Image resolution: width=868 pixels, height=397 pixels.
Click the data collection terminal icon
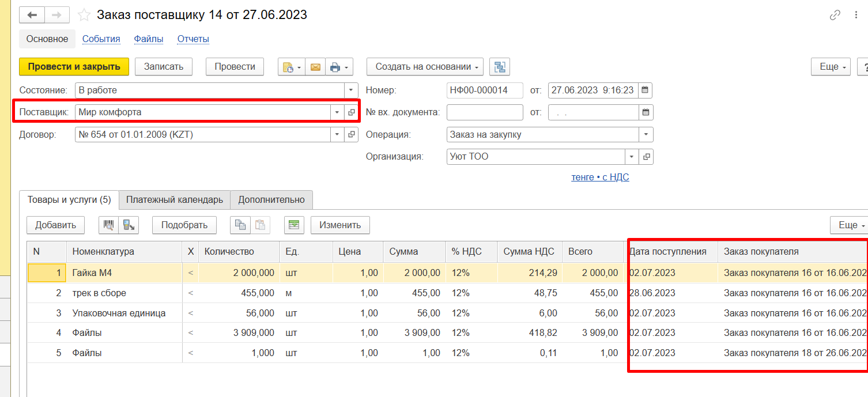(129, 225)
